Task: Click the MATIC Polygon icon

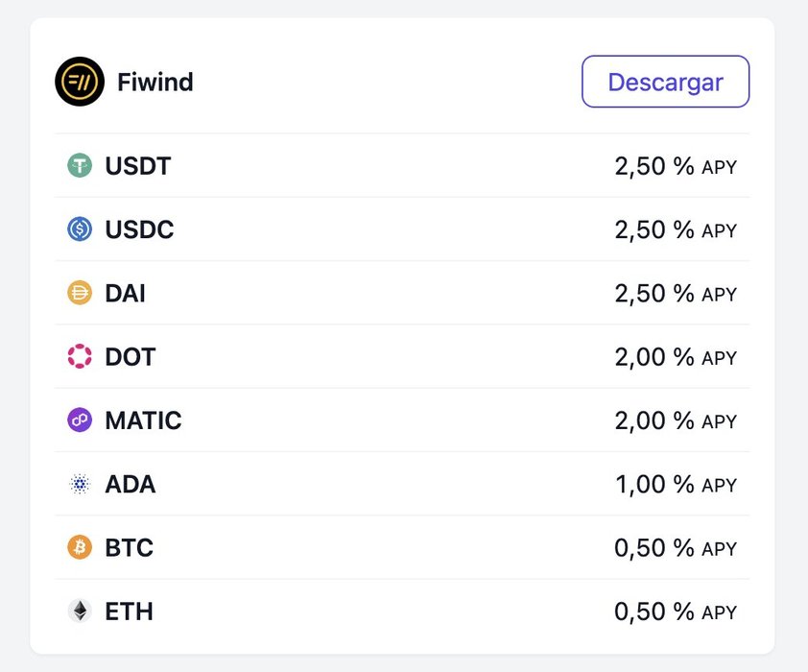Action: 80,420
